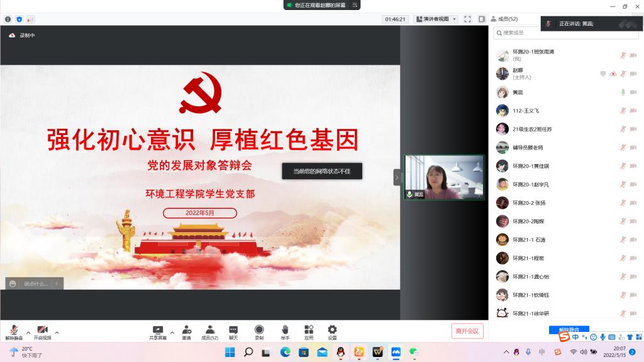The width and height of the screenshot is (644, 362).
Task: Open the 演讲者视图 view dropdown
Action: point(436,19)
